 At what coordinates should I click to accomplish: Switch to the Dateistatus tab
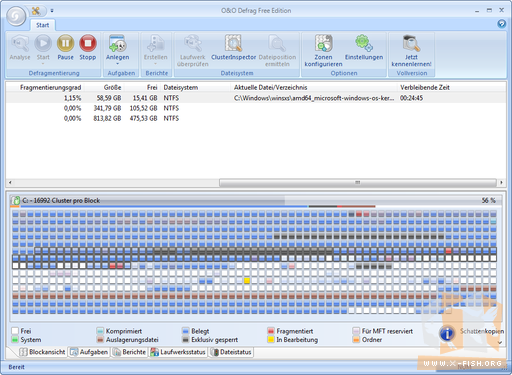point(231,352)
